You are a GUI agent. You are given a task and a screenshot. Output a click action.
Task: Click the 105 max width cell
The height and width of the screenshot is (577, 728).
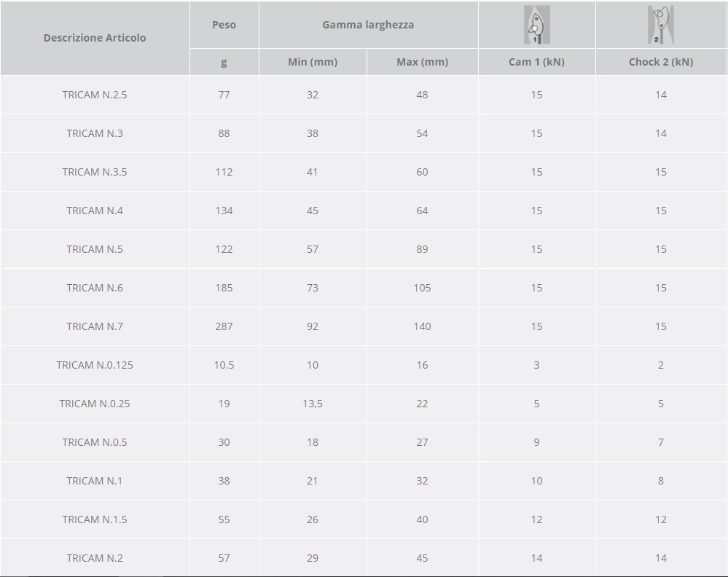(422, 288)
